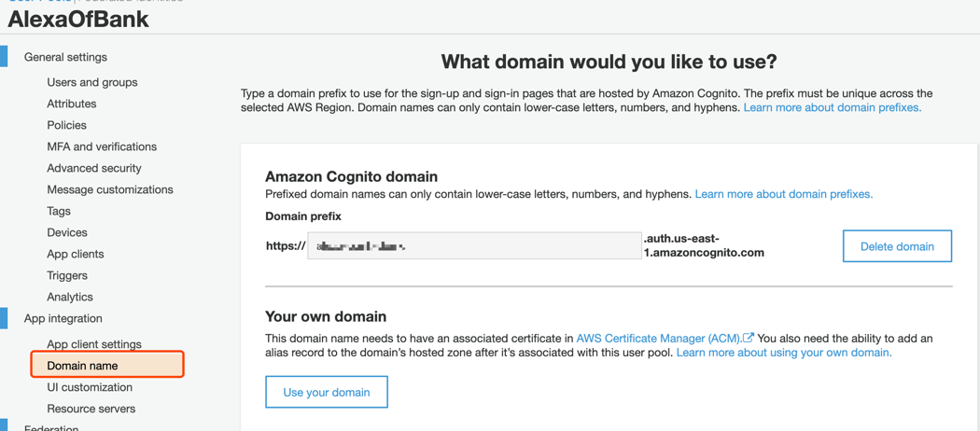
Task: Click into the Domain prefix field
Action: 472,246
